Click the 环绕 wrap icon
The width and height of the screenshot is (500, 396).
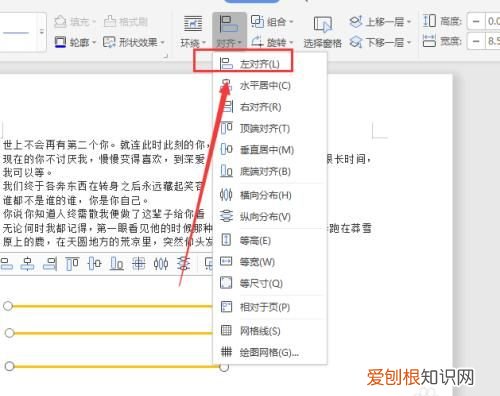193,23
